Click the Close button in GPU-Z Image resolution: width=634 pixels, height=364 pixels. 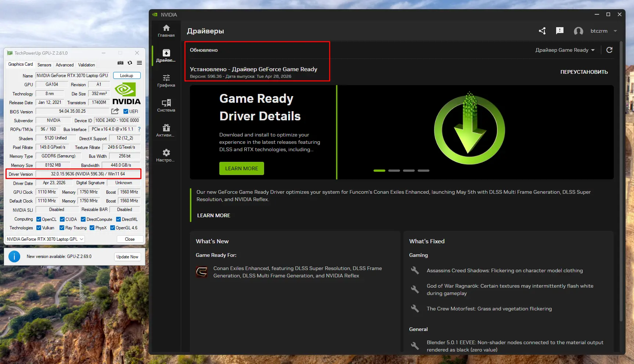130,239
